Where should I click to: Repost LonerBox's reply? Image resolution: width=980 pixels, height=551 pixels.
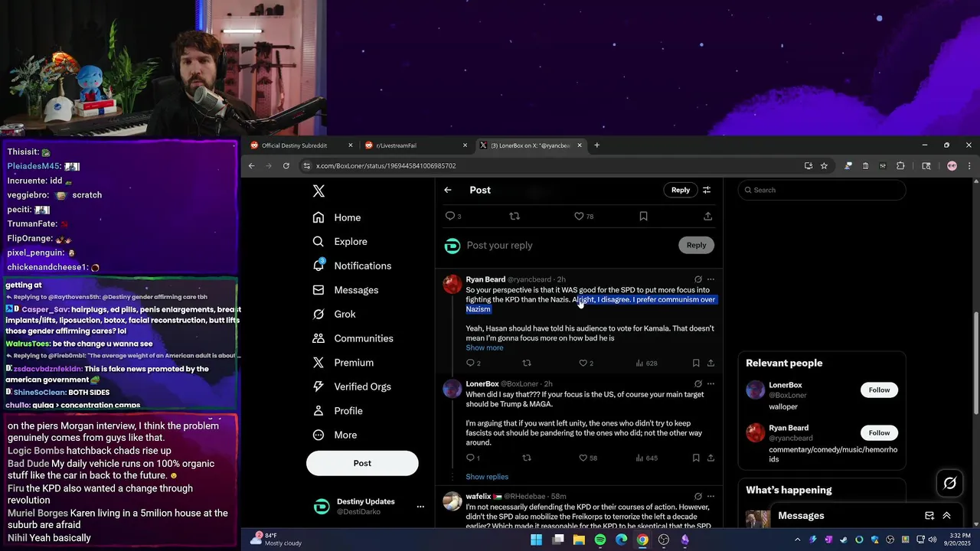526,458
